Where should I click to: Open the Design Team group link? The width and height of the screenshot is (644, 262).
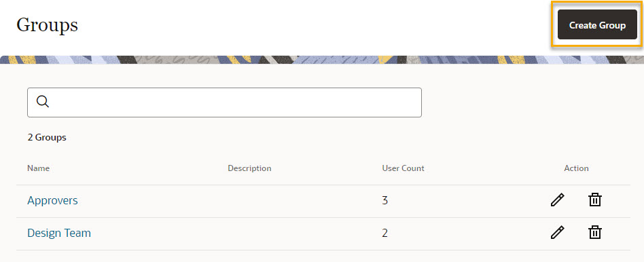pyautogui.click(x=58, y=233)
